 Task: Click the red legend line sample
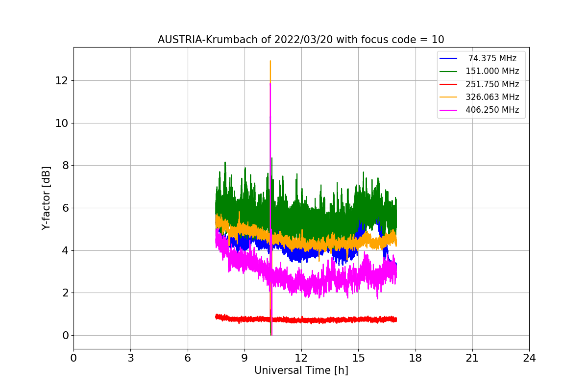448,84
